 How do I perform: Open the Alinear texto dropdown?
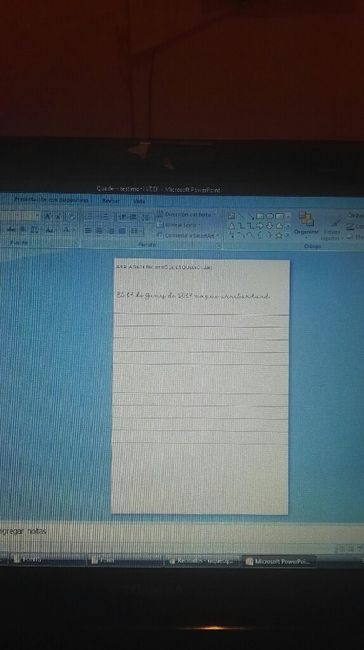tap(178, 225)
